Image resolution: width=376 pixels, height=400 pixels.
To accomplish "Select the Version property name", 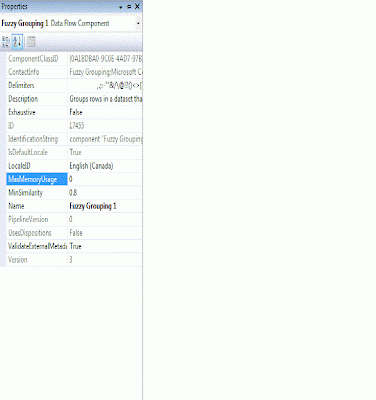I will click(x=18, y=260).
